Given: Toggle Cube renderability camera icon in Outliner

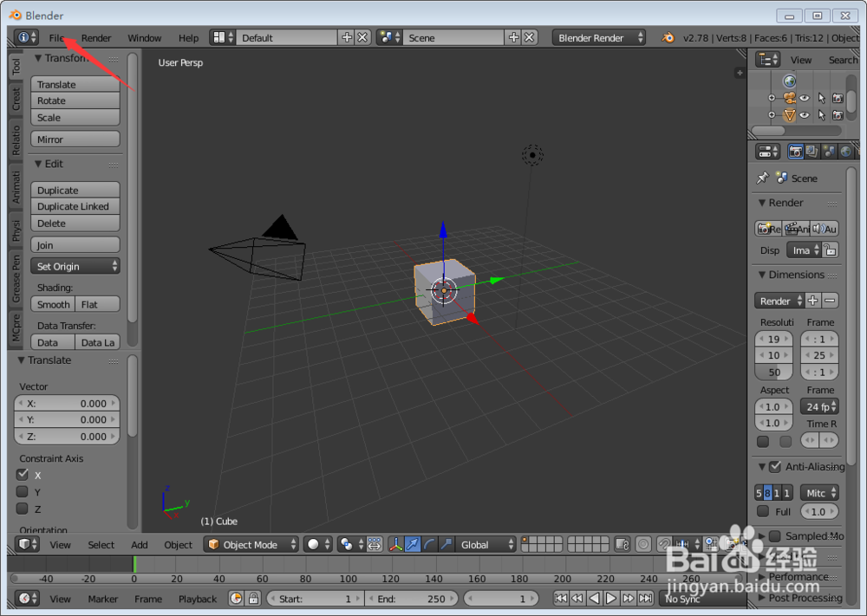Looking at the screenshot, I should [x=838, y=115].
